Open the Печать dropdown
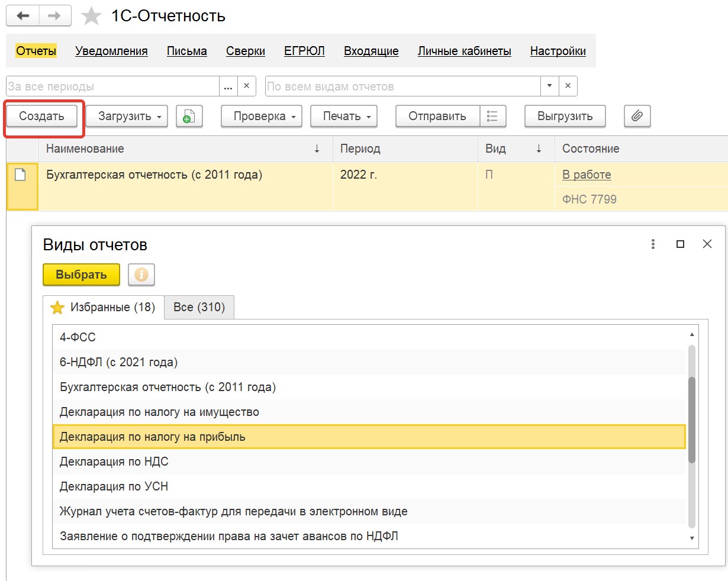The height and width of the screenshot is (581, 728). 344,117
